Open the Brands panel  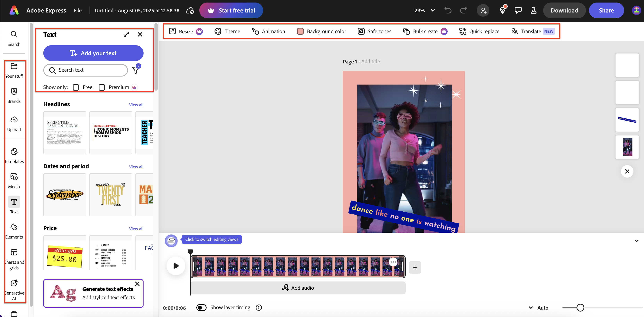14,96
